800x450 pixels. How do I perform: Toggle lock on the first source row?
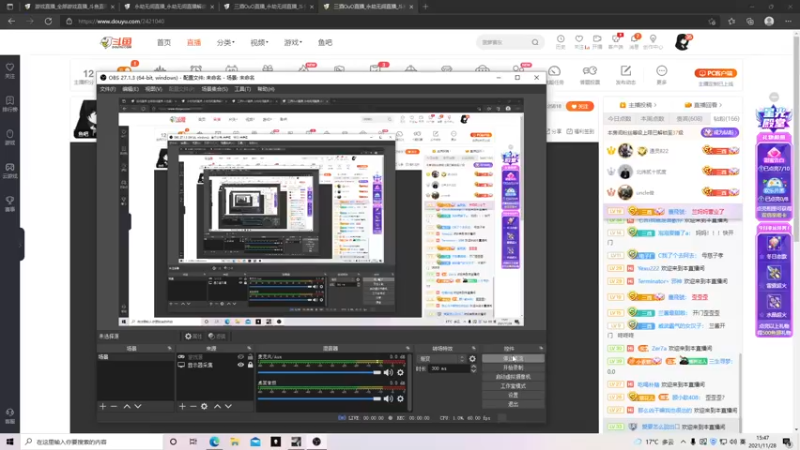point(250,357)
